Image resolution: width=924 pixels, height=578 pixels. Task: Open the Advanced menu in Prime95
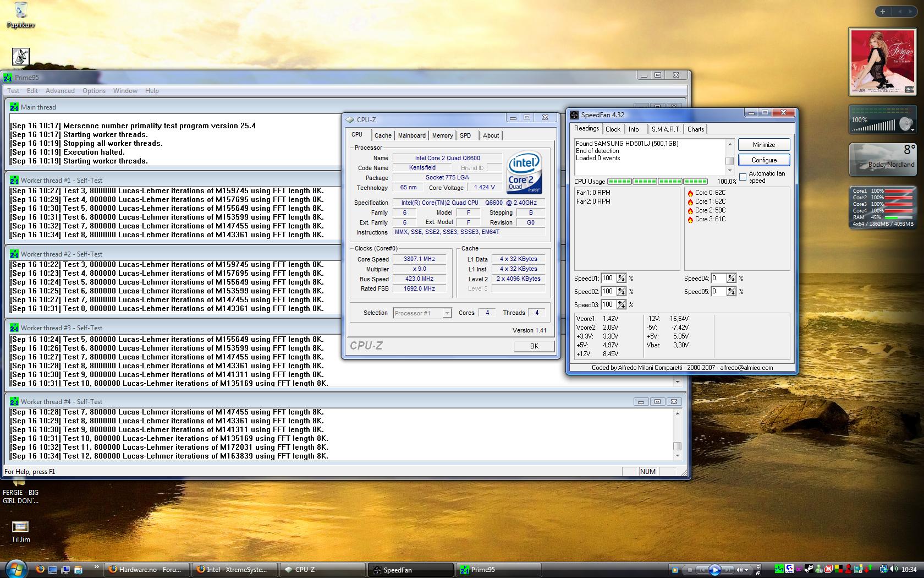coord(60,91)
